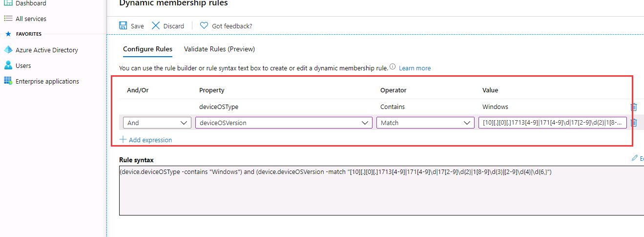The height and width of the screenshot is (237, 644).
Task: Delete the deviceOSType expression row
Action: 634,107
